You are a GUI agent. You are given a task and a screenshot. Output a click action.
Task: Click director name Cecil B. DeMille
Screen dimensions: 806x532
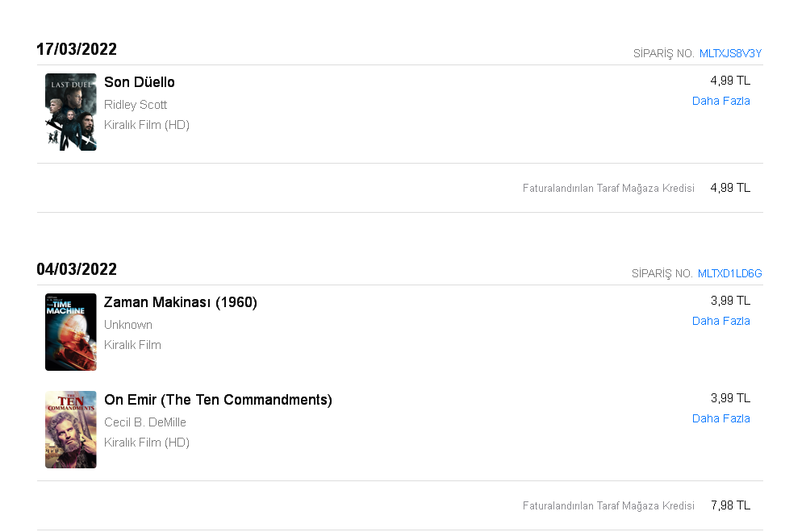145,422
